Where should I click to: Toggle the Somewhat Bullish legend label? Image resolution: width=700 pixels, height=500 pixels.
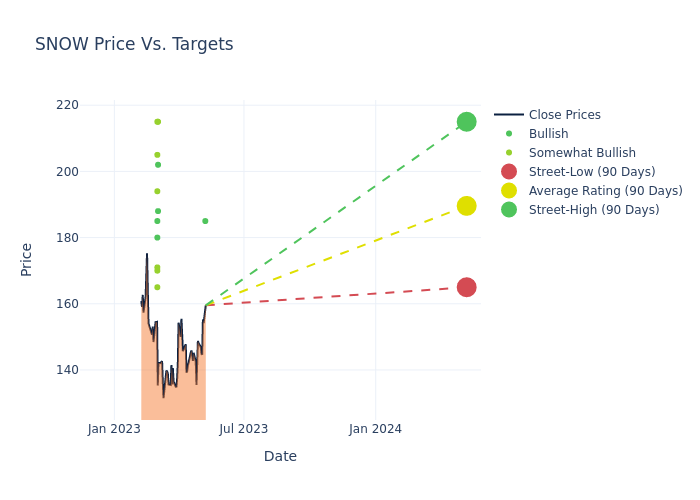582,153
